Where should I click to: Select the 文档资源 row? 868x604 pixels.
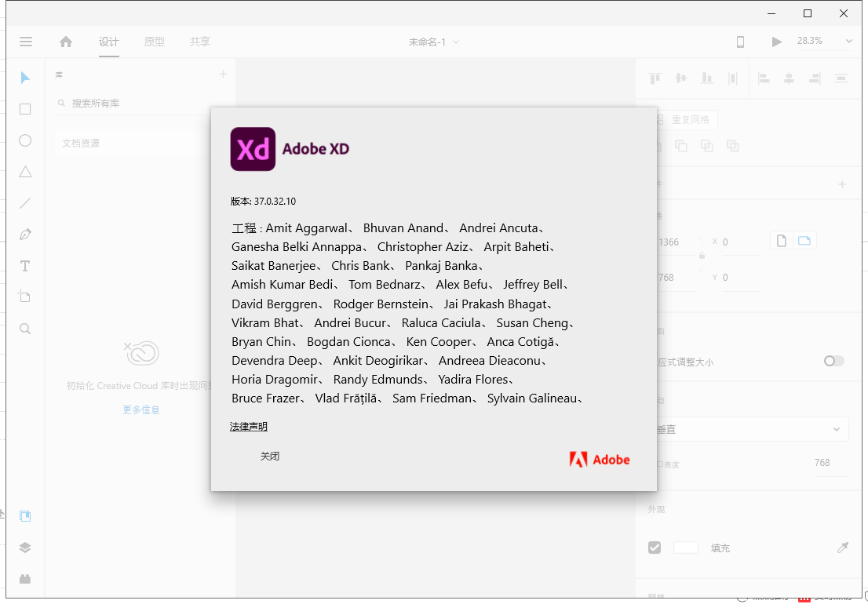(x=133, y=144)
